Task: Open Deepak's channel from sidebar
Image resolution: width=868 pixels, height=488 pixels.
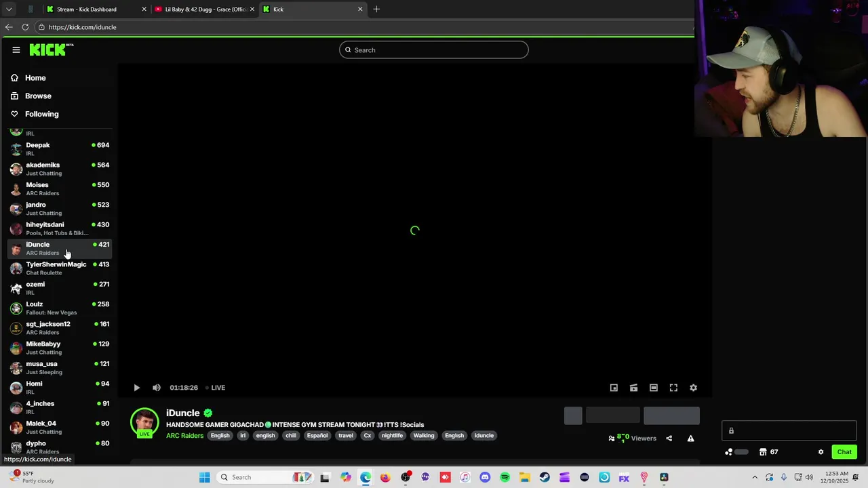Action: 60,148
